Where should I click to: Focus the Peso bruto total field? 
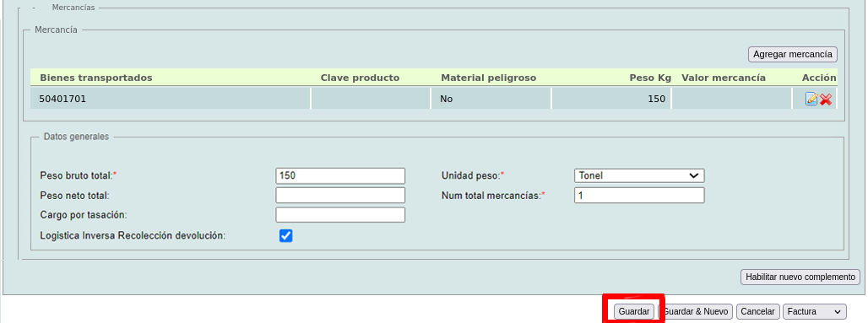pos(340,176)
